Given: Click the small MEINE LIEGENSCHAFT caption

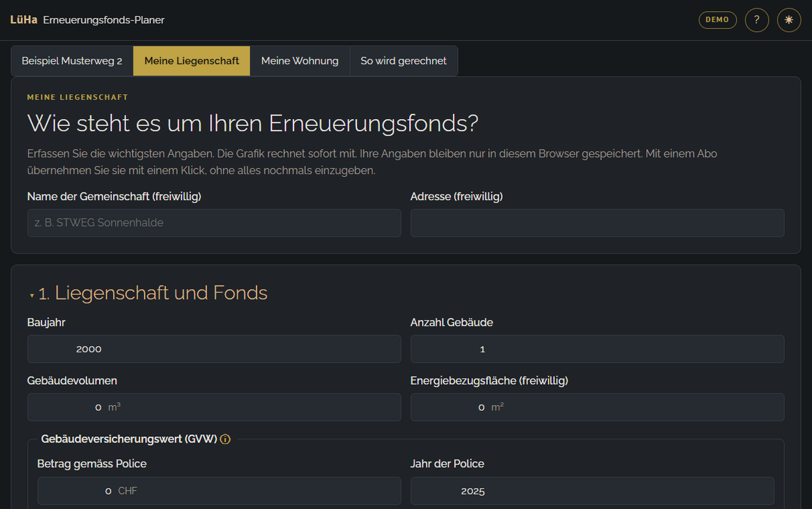Looking at the screenshot, I should [77, 98].
